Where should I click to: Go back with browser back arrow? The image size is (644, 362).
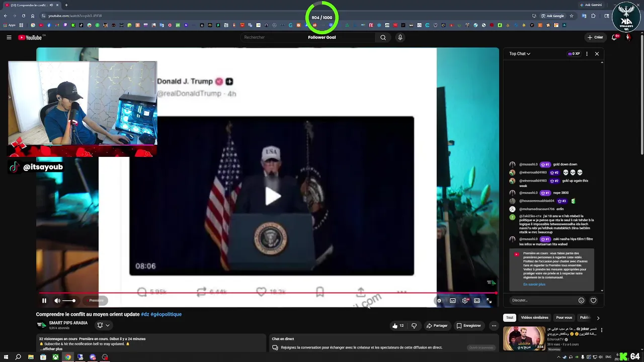pos(6,16)
